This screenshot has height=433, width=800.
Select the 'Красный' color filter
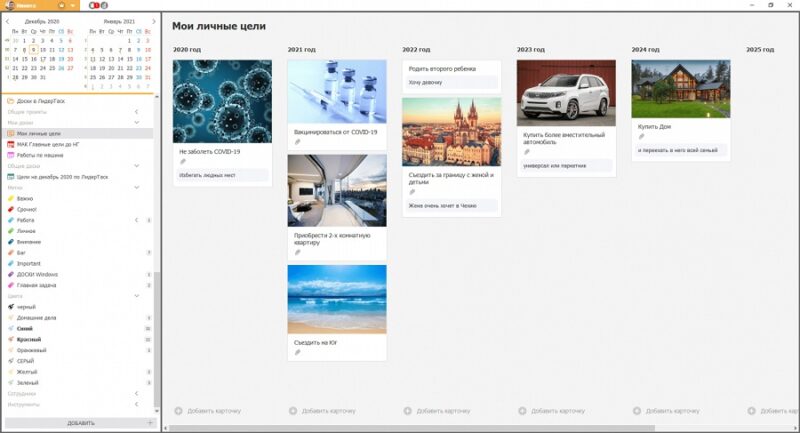tap(28, 339)
